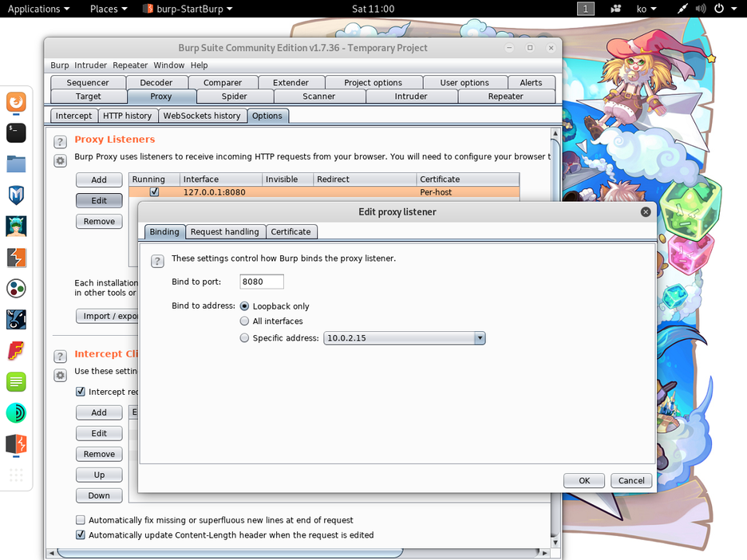The height and width of the screenshot is (560, 747).
Task: Show applications grid in the dock
Action: pyautogui.click(x=16, y=475)
